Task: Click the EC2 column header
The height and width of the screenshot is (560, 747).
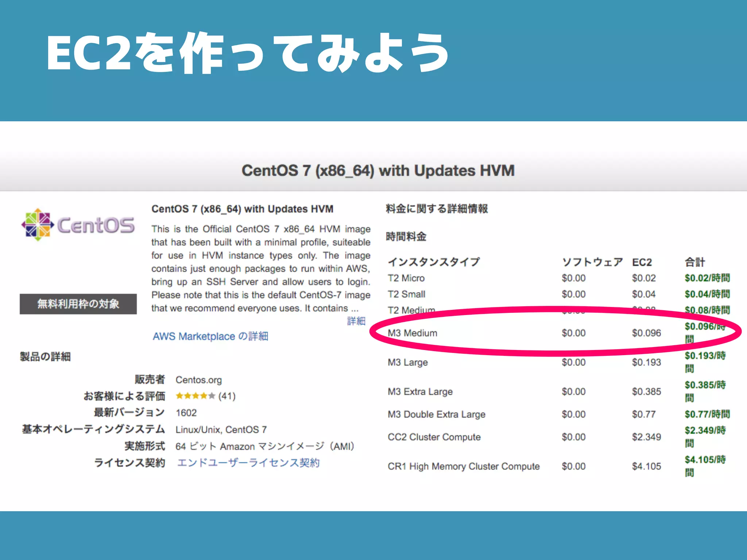Action: click(642, 262)
